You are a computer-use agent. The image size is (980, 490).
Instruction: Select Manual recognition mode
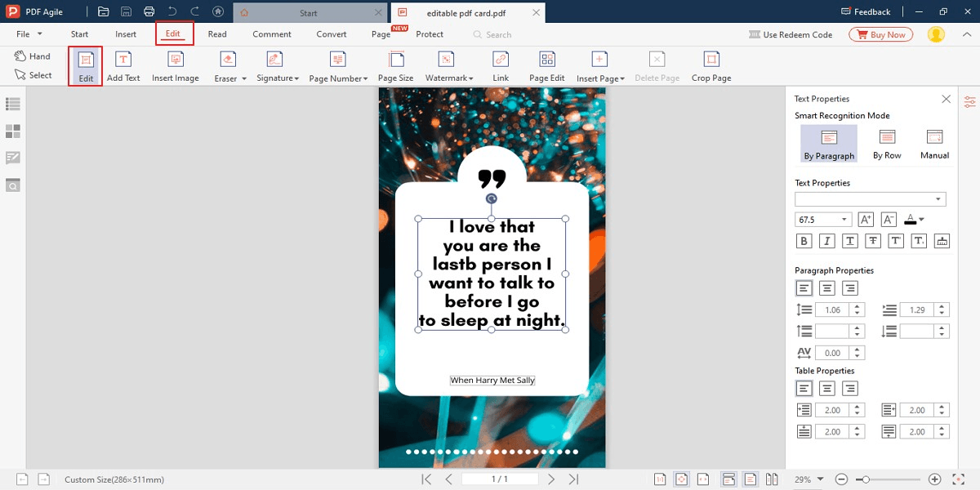[935, 144]
